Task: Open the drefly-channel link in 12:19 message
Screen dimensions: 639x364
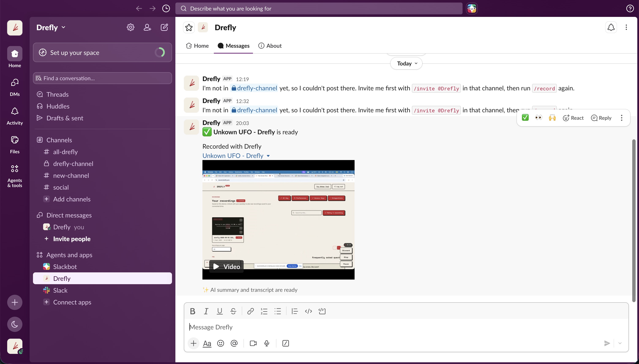Action: click(x=254, y=88)
